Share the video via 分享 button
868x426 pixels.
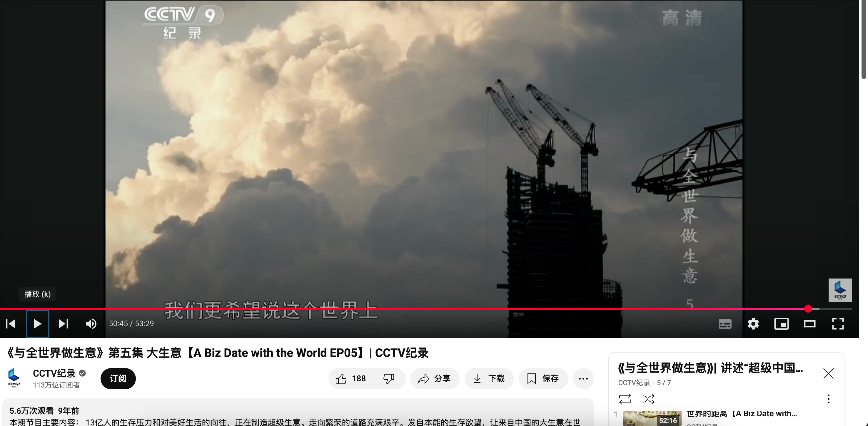click(x=435, y=378)
